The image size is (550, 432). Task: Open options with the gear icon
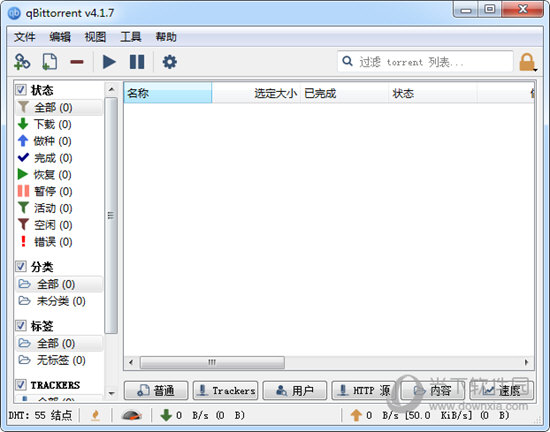pos(169,62)
